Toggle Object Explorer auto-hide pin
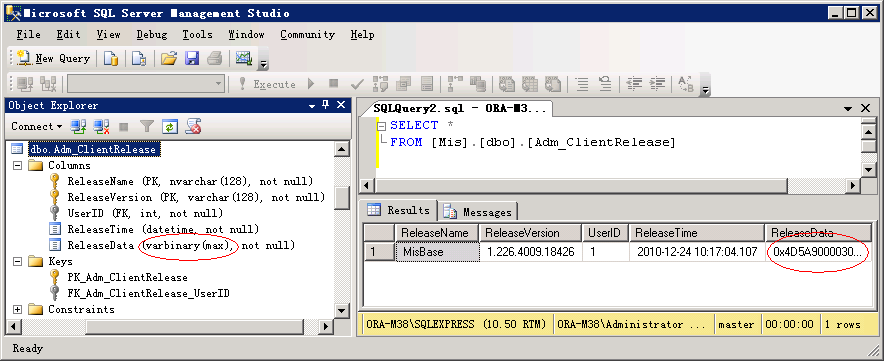 pyautogui.click(x=326, y=105)
